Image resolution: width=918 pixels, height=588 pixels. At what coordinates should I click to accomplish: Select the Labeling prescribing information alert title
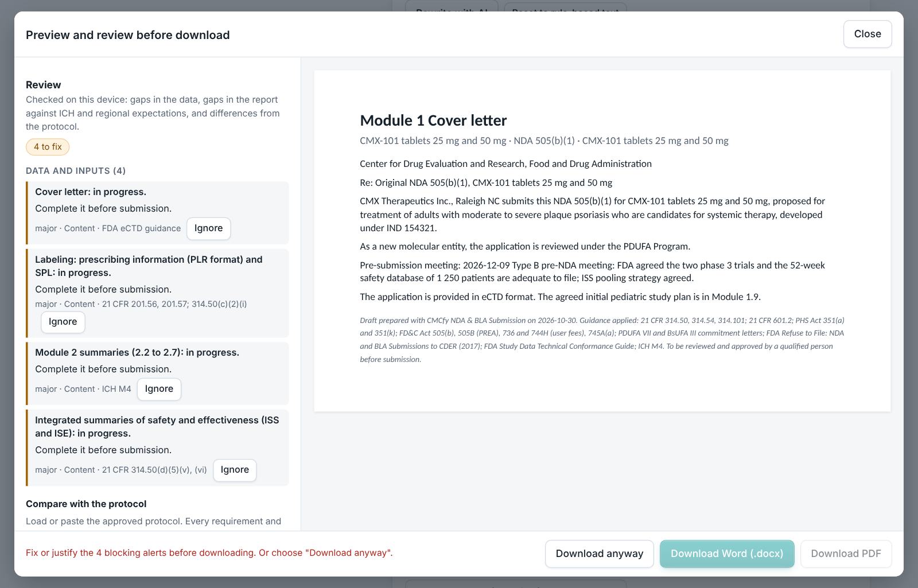149,266
